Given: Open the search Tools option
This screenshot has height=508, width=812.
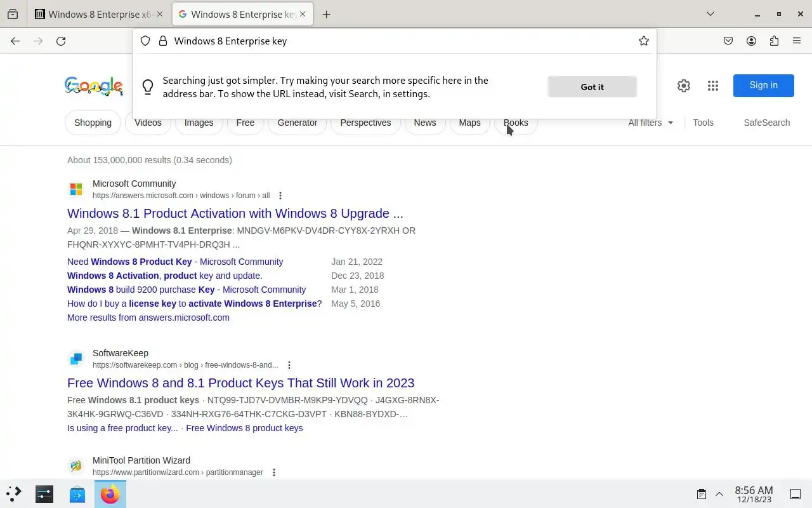Looking at the screenshot, I should [x=703, y=123].
